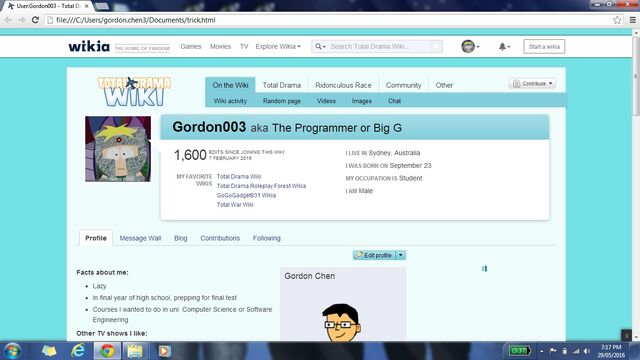This screenshot has width=640, height=360.
Task: Click the notifications bell icon
Action: (504, 47)
